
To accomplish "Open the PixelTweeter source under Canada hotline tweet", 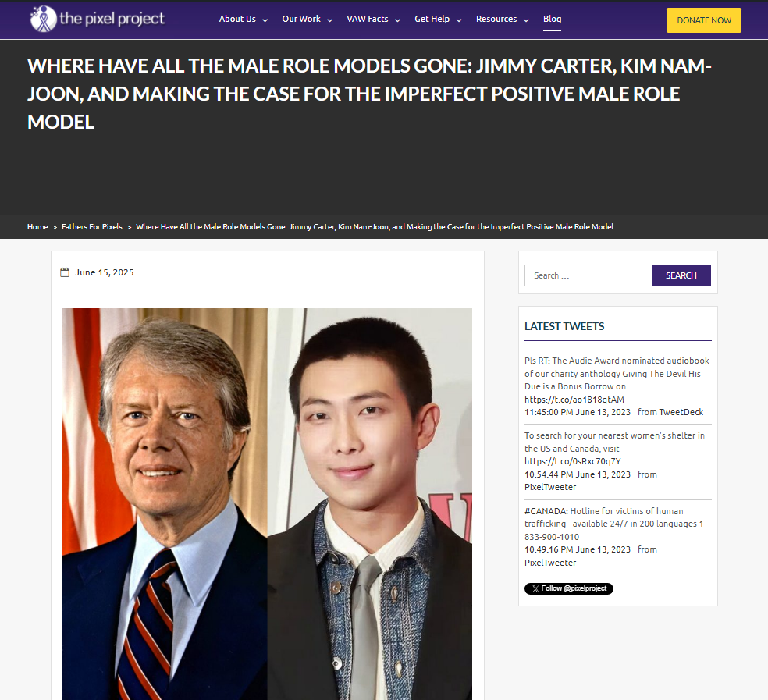I will tap(550, 563).
